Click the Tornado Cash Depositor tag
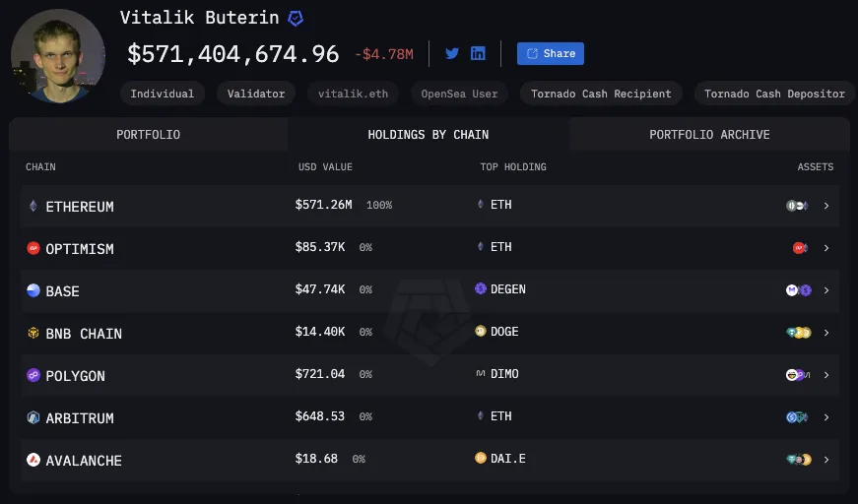Image resolution: width=858 pixels, height=504 pixels. pos(774,94)
